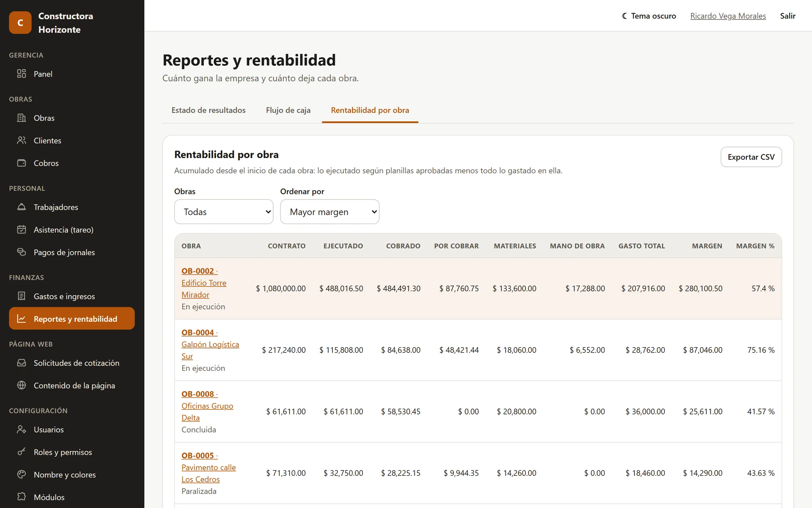Click the 75.16 % margin cell

point(761,350)
